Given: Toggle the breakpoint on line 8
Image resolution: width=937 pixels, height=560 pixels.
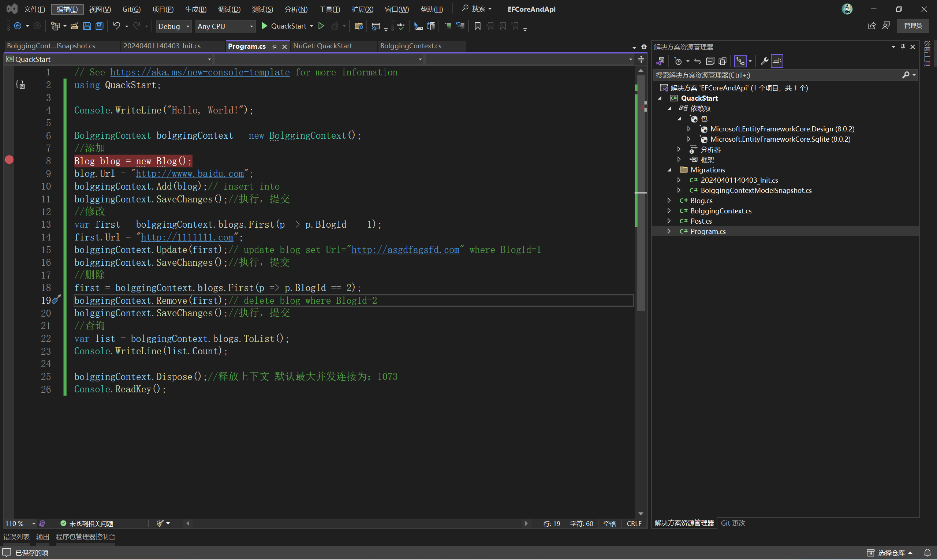Looking at the screenshot, I should 10,160.
